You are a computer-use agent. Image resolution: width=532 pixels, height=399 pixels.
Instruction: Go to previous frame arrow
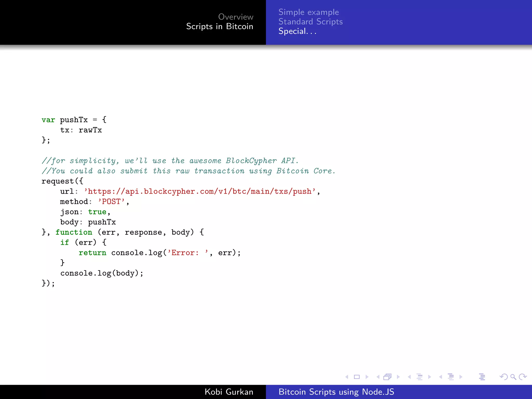coord(378,377)
